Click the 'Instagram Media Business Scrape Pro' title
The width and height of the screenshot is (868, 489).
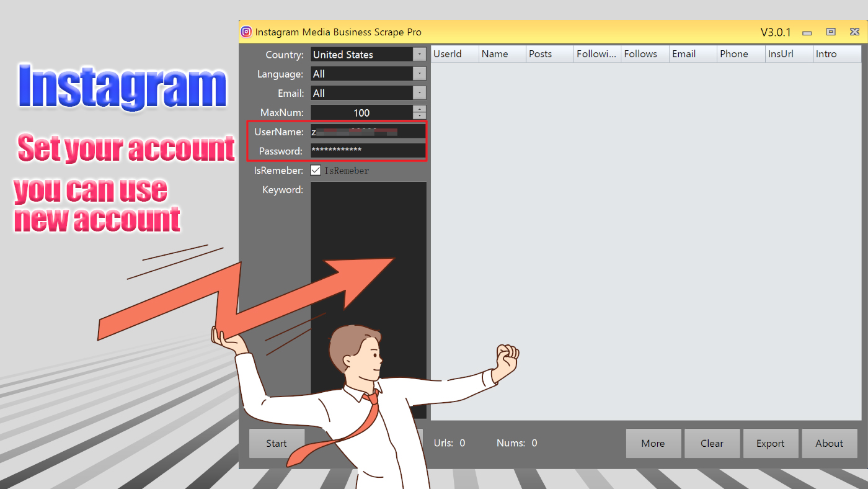click(339, 32)
